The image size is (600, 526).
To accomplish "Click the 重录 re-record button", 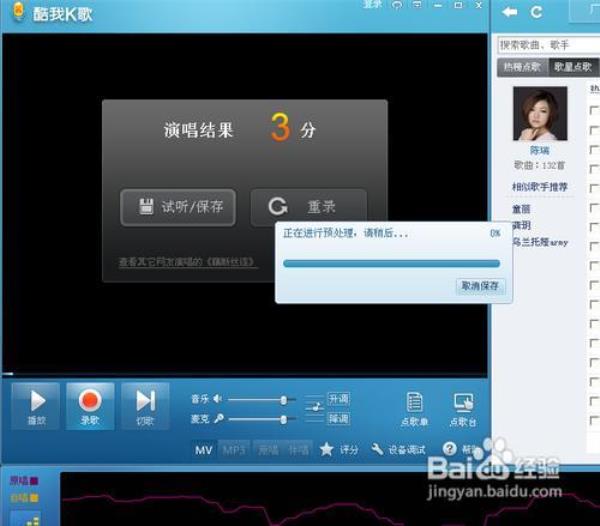I will pos(308,207).
